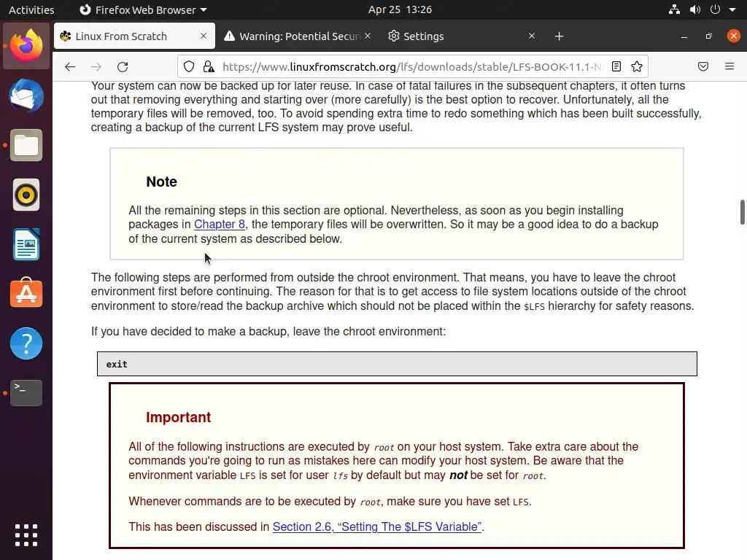Click the power icon in top bar
Image resolution: width=747 pixels, height=560 pixels.
point(715,9)
